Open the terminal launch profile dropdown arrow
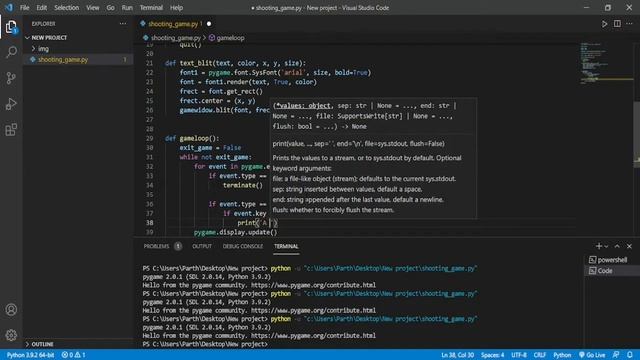640x360 pixels. click(606, 247)
